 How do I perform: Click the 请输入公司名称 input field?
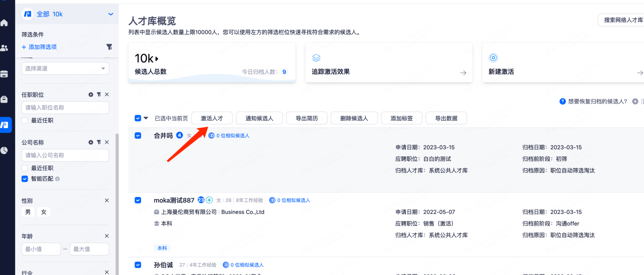[x=65, y=155]
